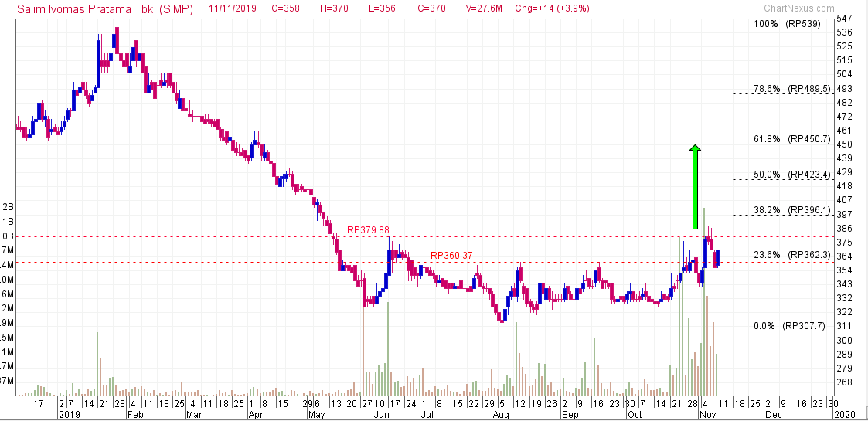Click the Salim Ivomas Pratama Tbk. (SIMP) title
Image resolution: width=868 pixels, height=421 pixels.
coord(105,8)
